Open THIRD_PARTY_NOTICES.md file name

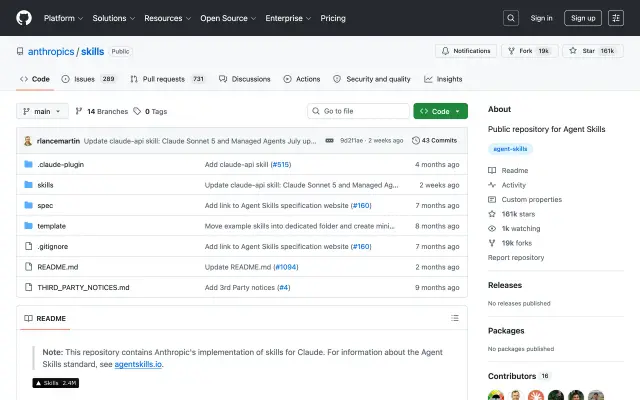coord(83,287)
